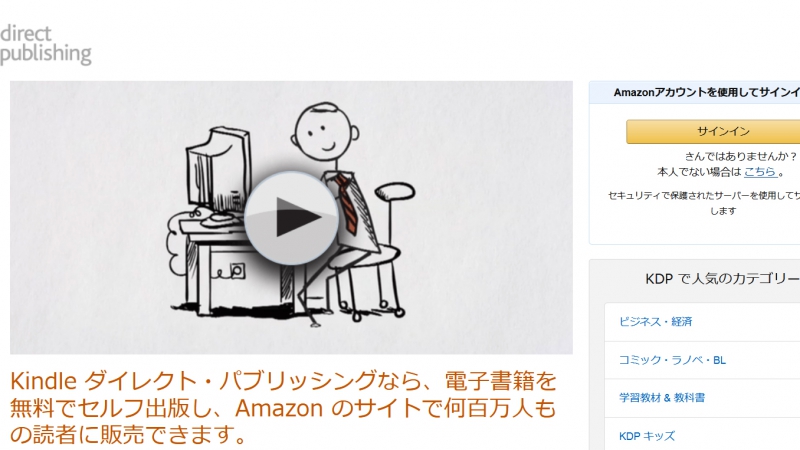Screen dimensions: 800x450
Task: Open the KDP キッズ category
Action: coord(646,436)
